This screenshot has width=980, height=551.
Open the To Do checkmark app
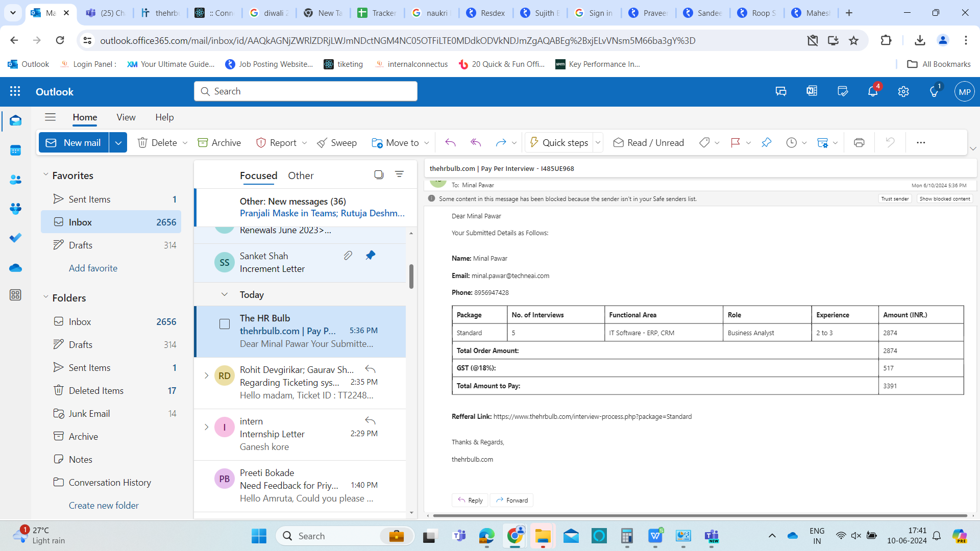[x=15, y=238]
